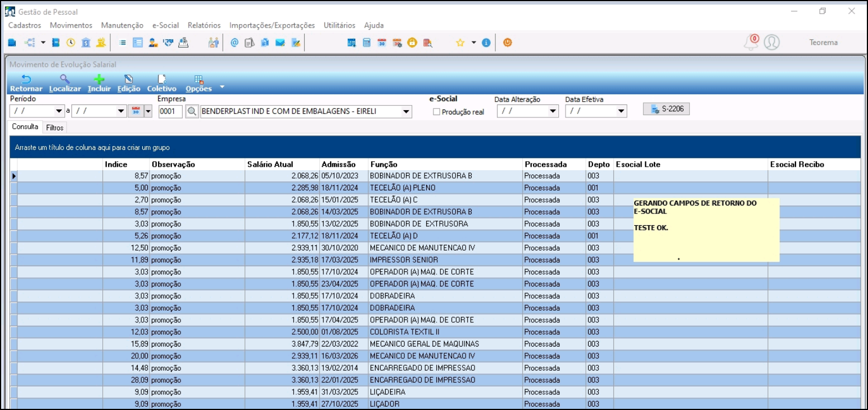This screenshot has width=868, height=410.
Task: Expand the Data Alteração date dropdown
Action: tap(552, 111)
